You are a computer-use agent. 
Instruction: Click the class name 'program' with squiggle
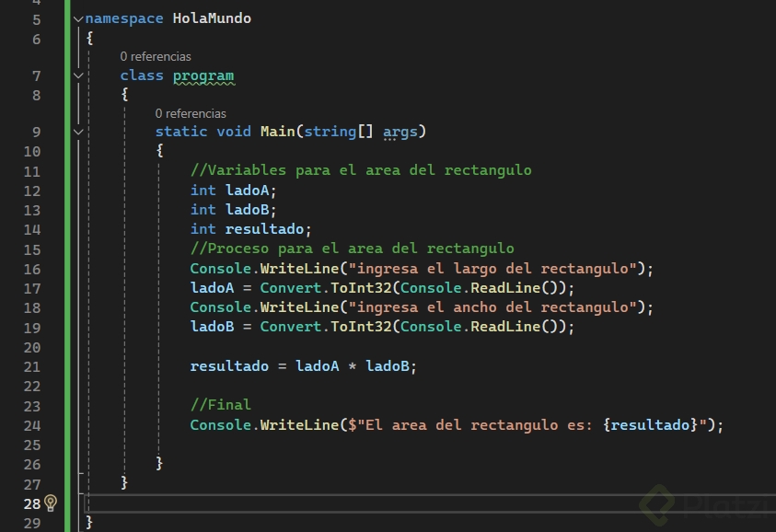[203, 75]
